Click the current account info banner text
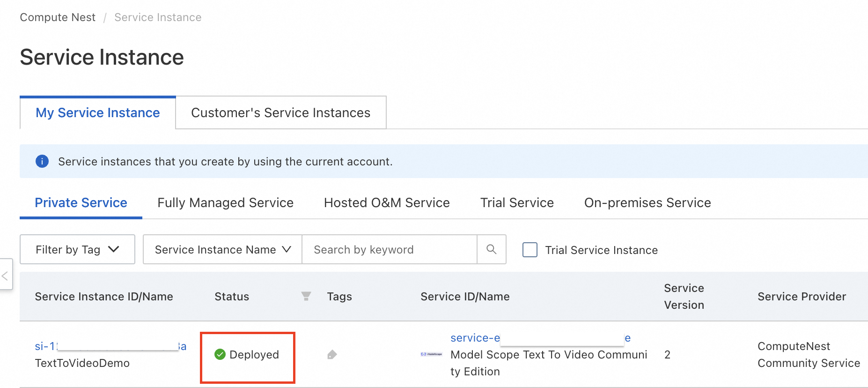The image size is (868, 388). point(225,162)
